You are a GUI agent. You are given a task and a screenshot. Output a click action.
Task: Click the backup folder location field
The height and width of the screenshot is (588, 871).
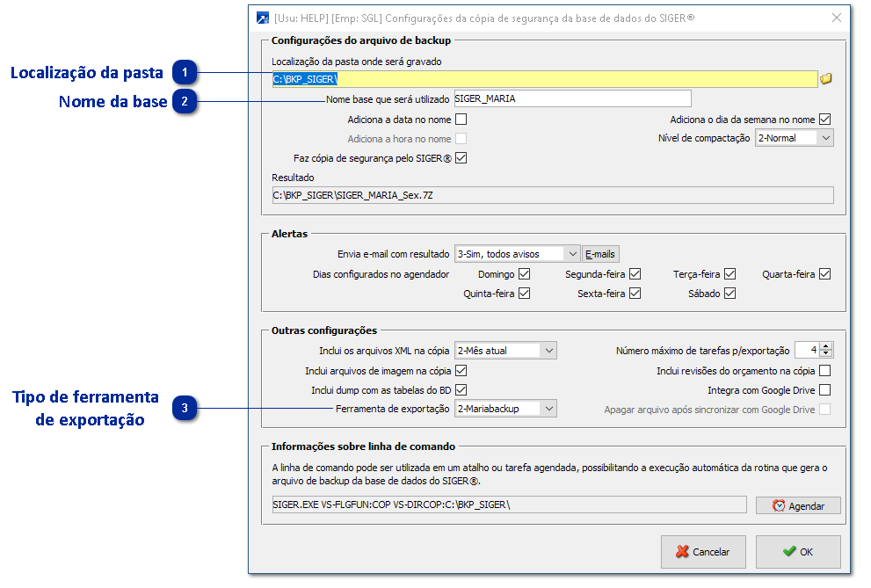[x=543, y=79]
